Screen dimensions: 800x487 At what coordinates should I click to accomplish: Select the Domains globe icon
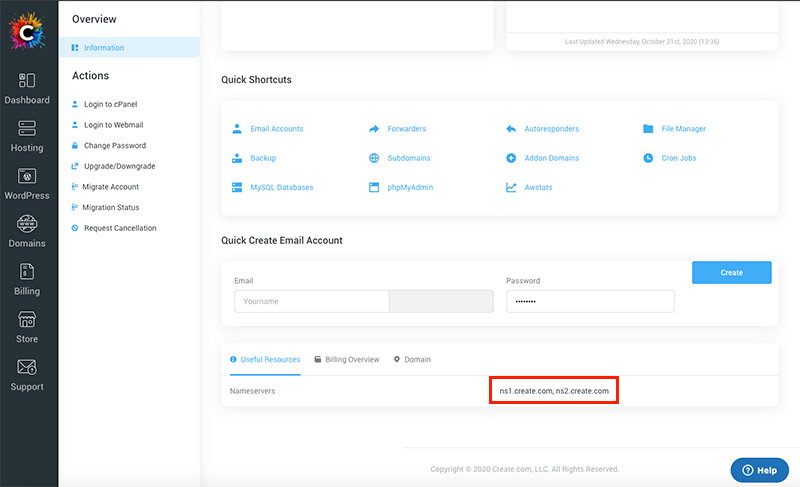click(x=27, y=224)
